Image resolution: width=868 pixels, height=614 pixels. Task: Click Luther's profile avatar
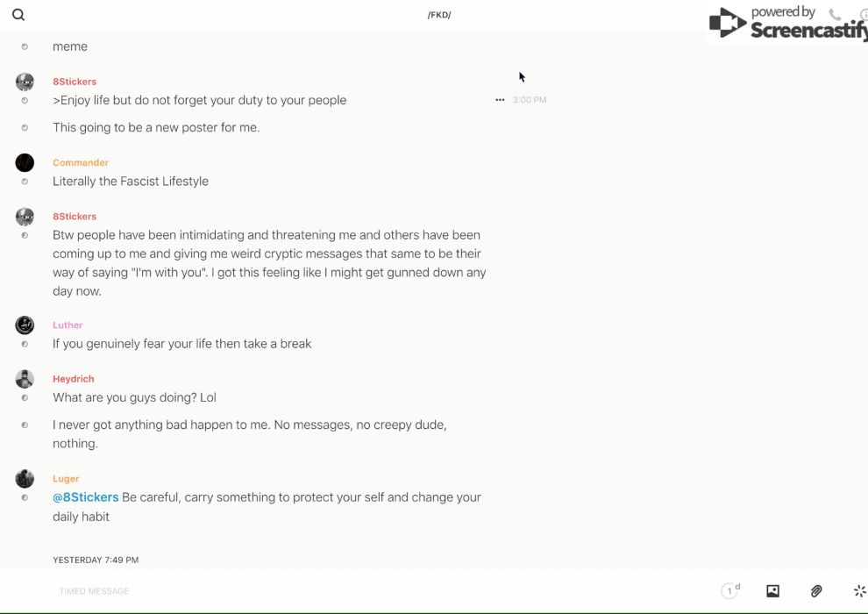coord(25,325)
